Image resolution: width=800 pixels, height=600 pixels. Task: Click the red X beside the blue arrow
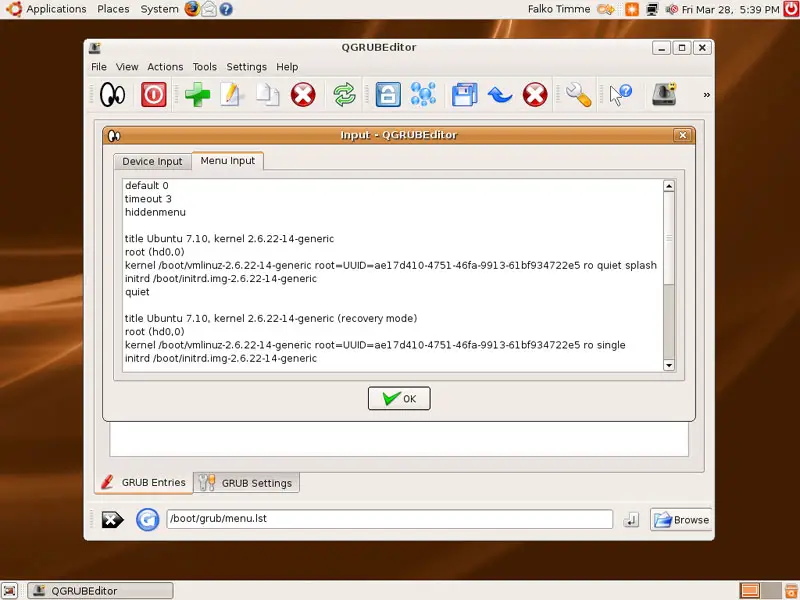[x=535, y=95]
